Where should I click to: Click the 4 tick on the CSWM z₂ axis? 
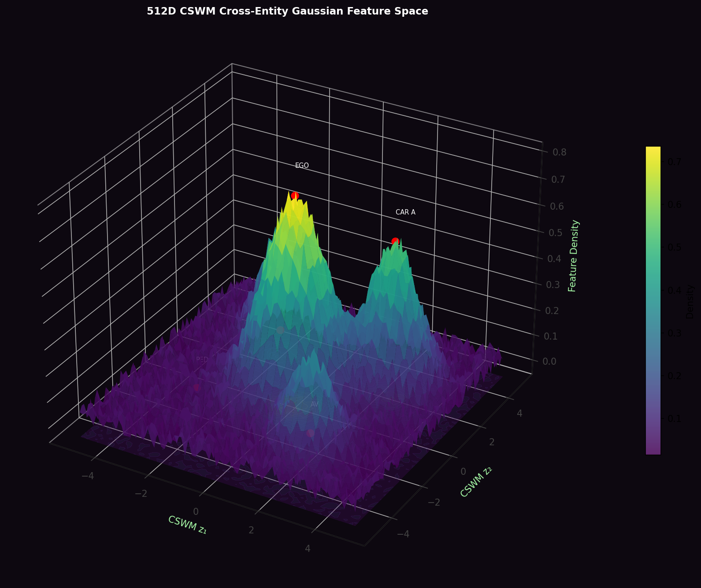coord(519,413)
